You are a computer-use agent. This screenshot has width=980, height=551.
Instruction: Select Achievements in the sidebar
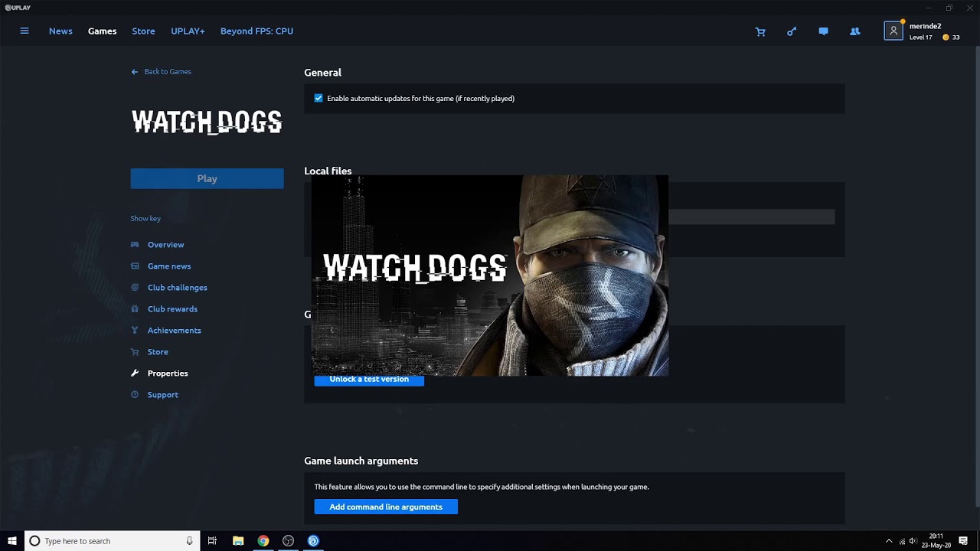[175, 331]
